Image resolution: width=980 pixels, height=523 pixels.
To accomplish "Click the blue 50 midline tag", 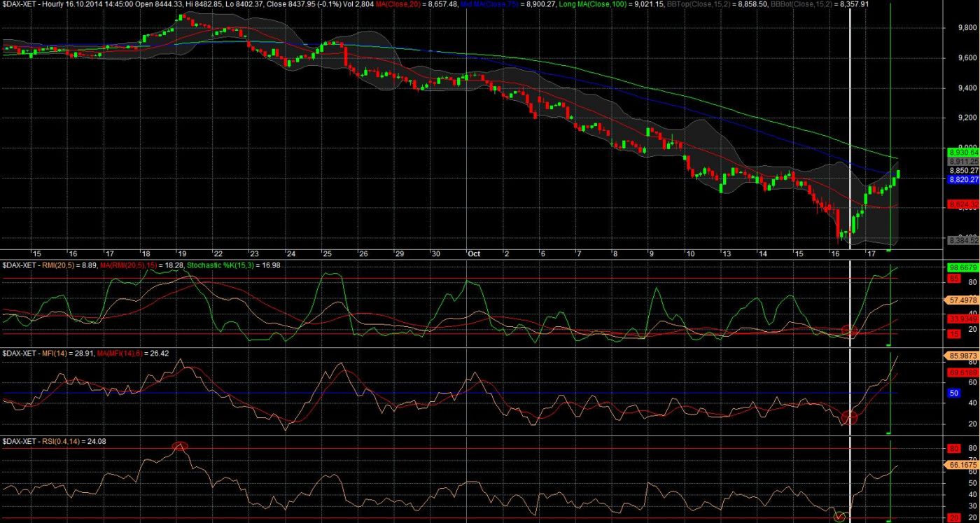I will (953, 393).
